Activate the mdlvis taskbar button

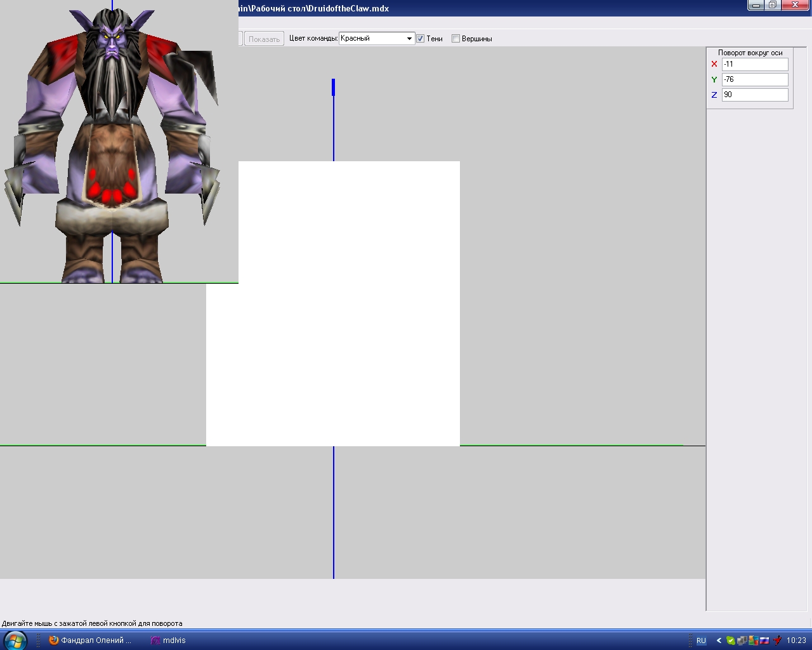click(168, 640)
